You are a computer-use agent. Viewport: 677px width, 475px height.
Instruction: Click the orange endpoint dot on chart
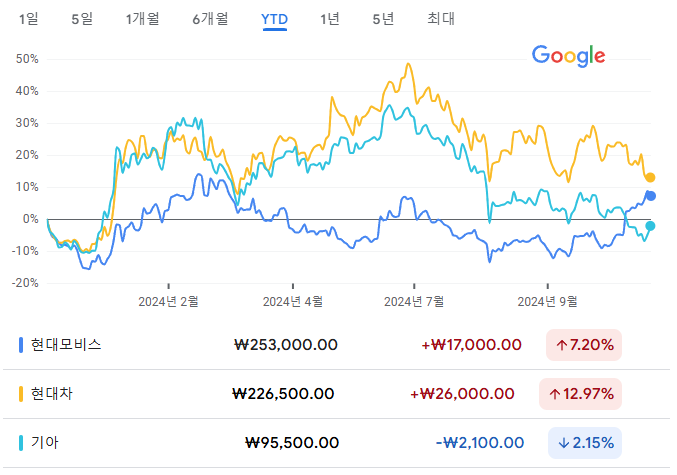coord(650,177)
